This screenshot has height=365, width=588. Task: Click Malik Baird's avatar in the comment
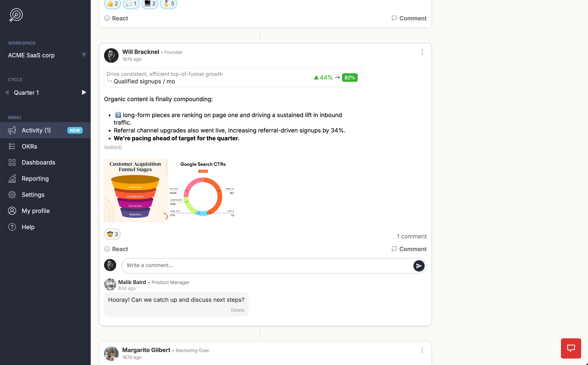point(110,284)
